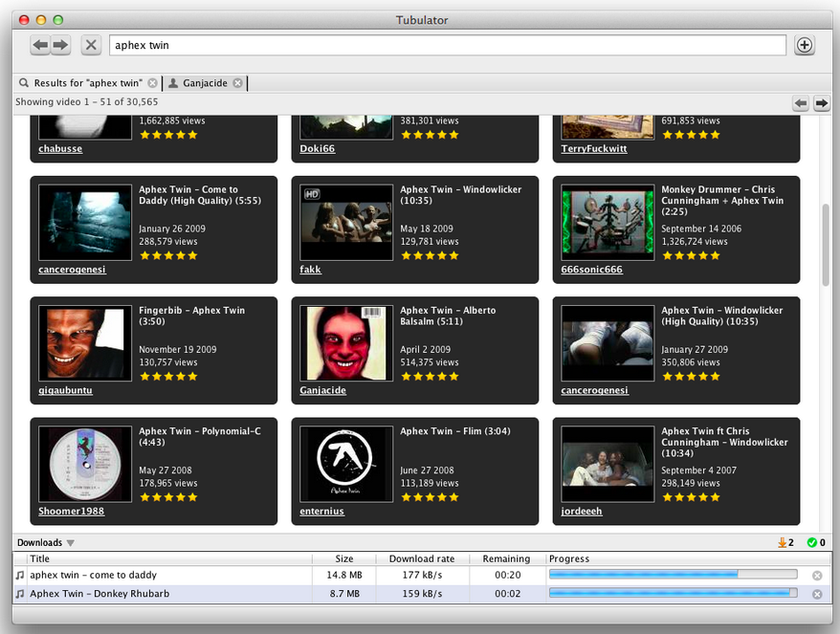Open uploader 666sonic666's channel
840x634 pixels.
tap(591, 270)
